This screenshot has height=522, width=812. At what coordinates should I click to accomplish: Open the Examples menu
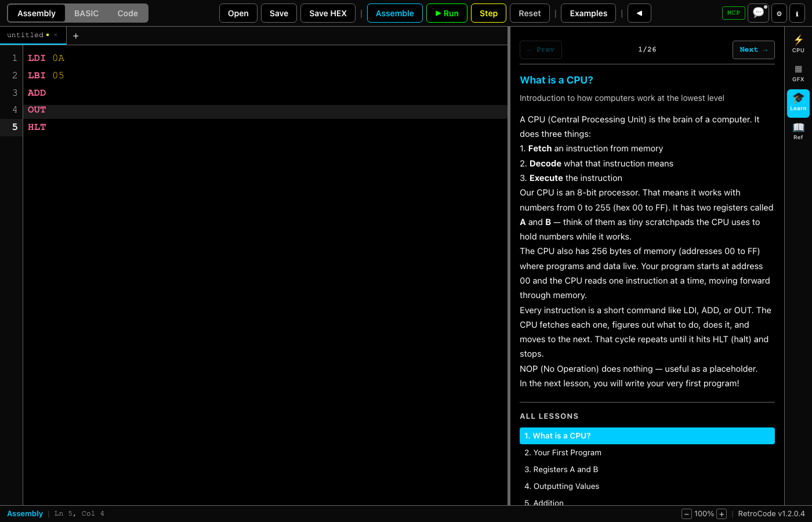(588, 13)
